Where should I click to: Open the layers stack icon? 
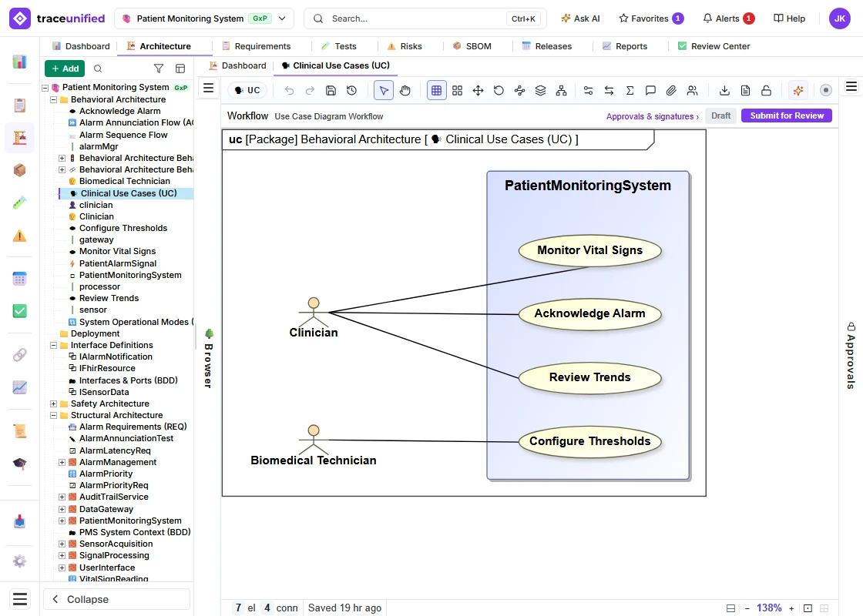click(x=540, y=91)
